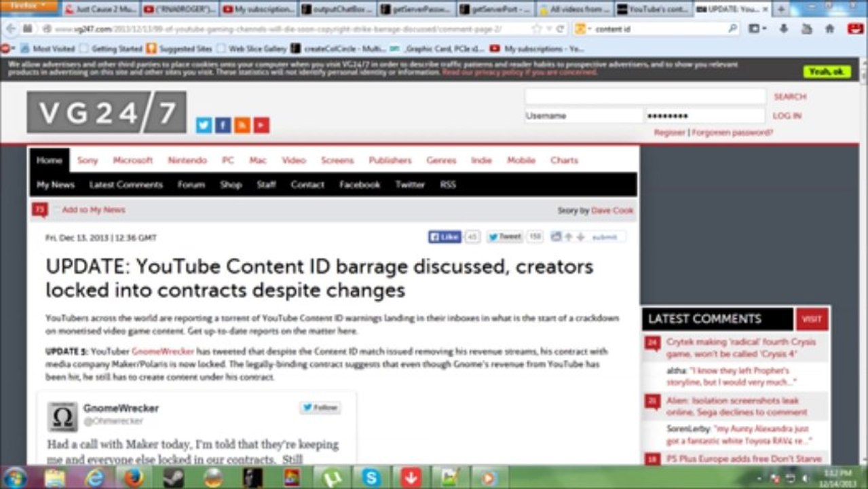The width and height of the screenshot is (868, 489).
Task: Click the password input field
Action: click(x=704, y=116)
